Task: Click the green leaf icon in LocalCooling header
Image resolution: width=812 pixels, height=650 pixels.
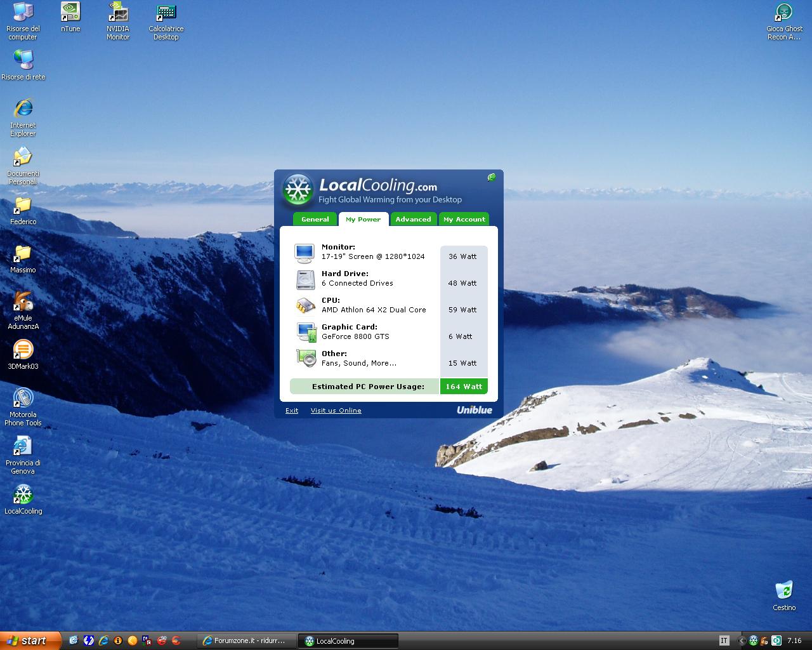Action: pyautogui.click(x=492, y=177)
